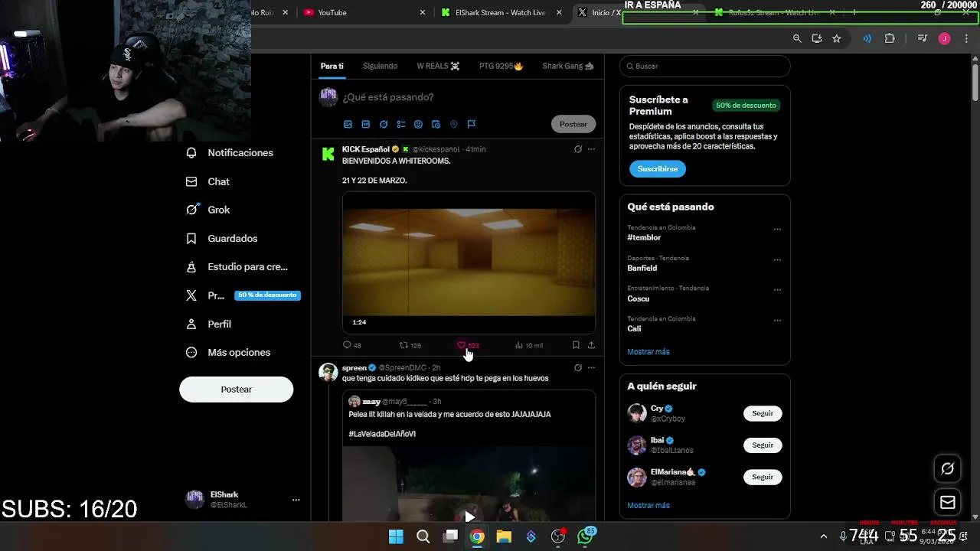Viewport: 980px width, 551px height.
Task: Open options for the #temblor trend
Action: [777, 229]
